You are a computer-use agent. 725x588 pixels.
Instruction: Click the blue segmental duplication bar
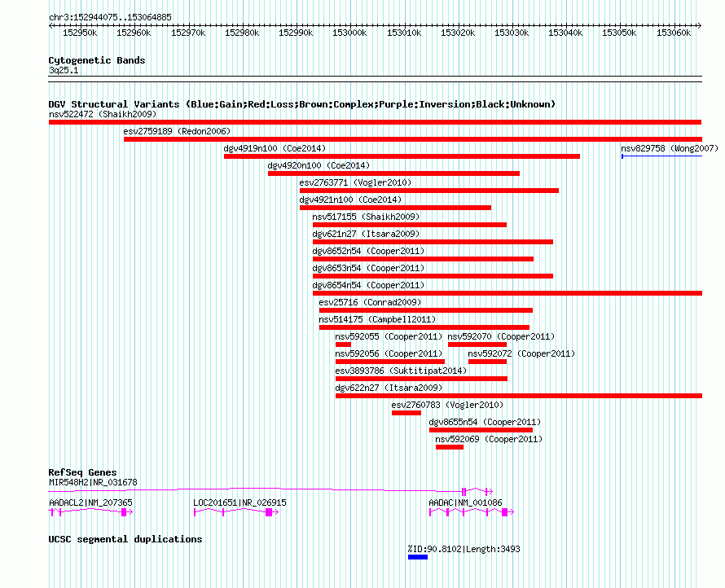418,557
